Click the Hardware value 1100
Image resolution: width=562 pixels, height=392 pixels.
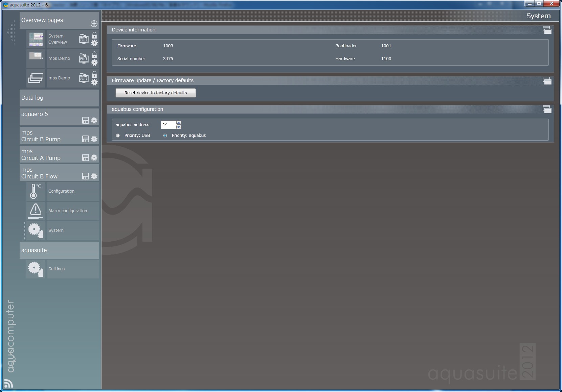(386, 59)
